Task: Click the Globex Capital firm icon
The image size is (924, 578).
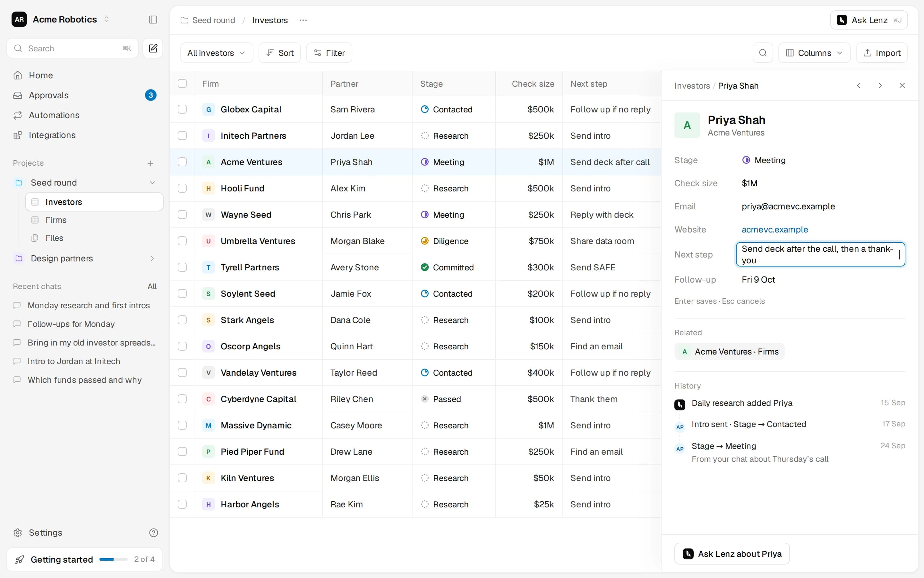Action: [x=208, y=109]
